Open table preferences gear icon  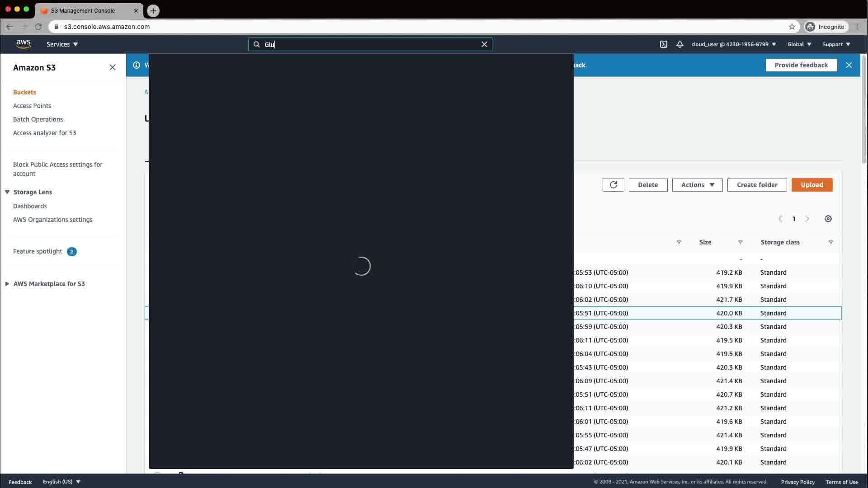pyautogui.click(x=828, y=219)
